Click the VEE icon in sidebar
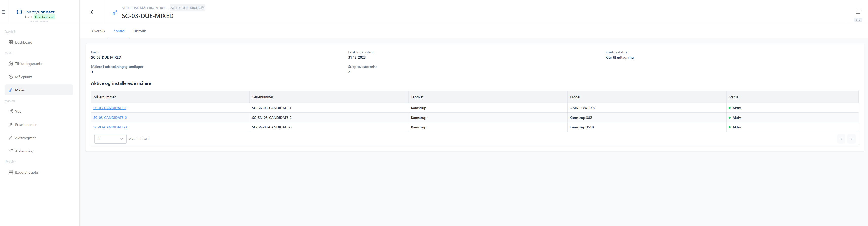The height and width of the screenshot is (226, 868). (x=11, y=111)
